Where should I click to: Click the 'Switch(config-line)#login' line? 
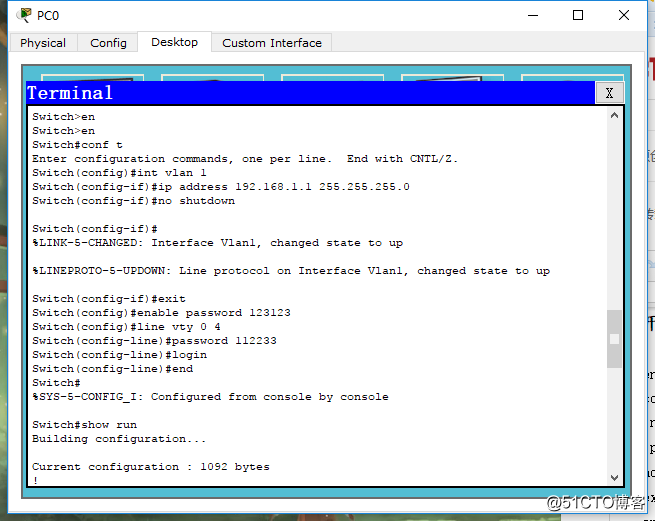[x=119, y=355]
